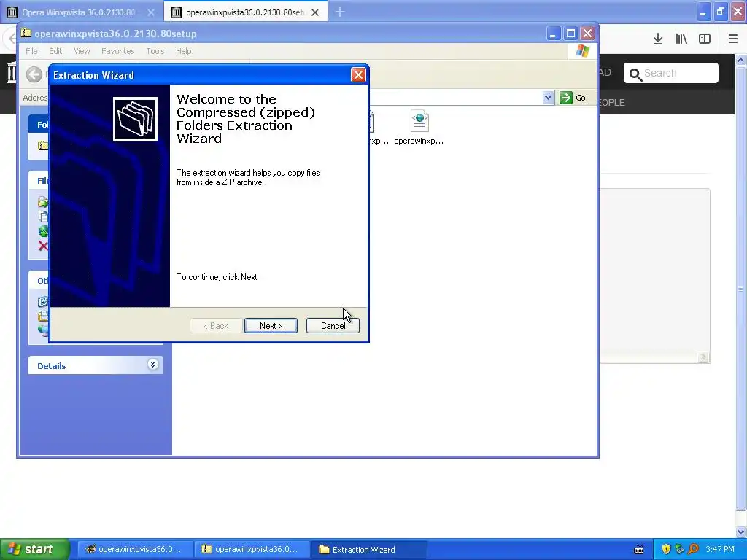The height and width of the screenshot is (560, 747).
Task: Open the address bar dropdown arrow
Action: click(x=548, y=98)
